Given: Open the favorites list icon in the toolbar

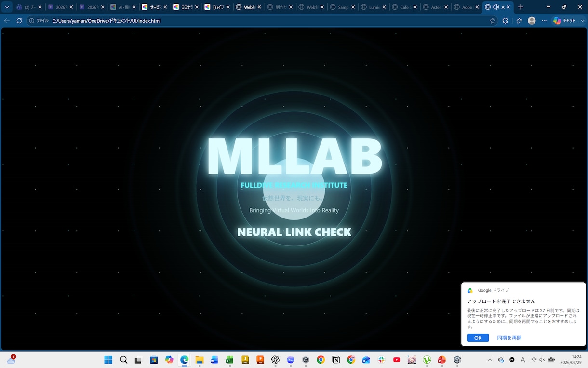Looking at the screenshot, I should [519, 21].
